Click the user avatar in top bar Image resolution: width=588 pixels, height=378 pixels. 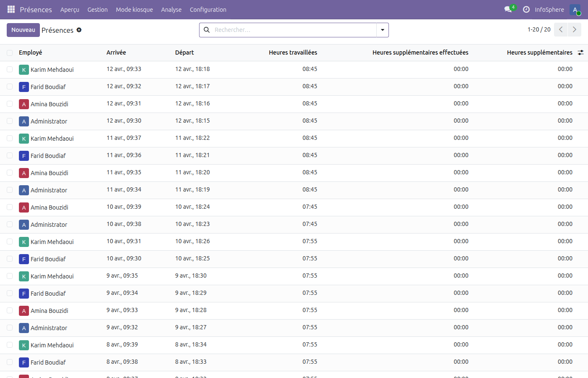tap(575, 10)
